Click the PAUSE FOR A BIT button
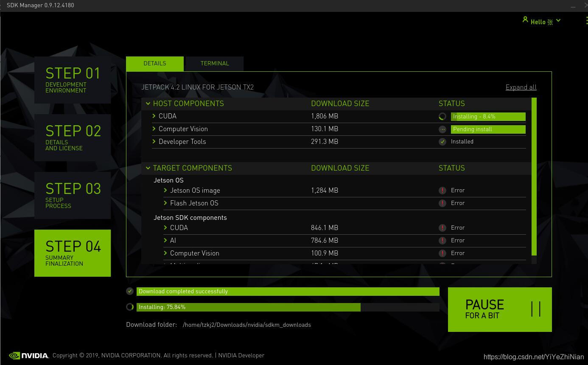This screenshot has height=365, width=588. click(500, 309)
